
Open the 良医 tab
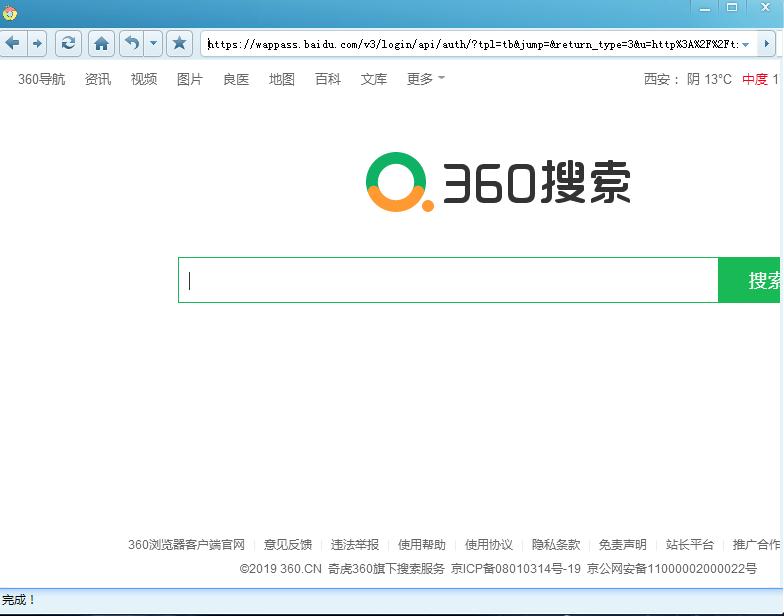click(x=236, y=79)
